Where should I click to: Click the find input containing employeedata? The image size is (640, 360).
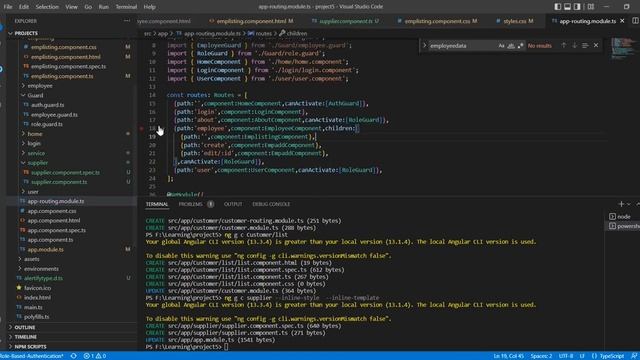pos(462,46)
